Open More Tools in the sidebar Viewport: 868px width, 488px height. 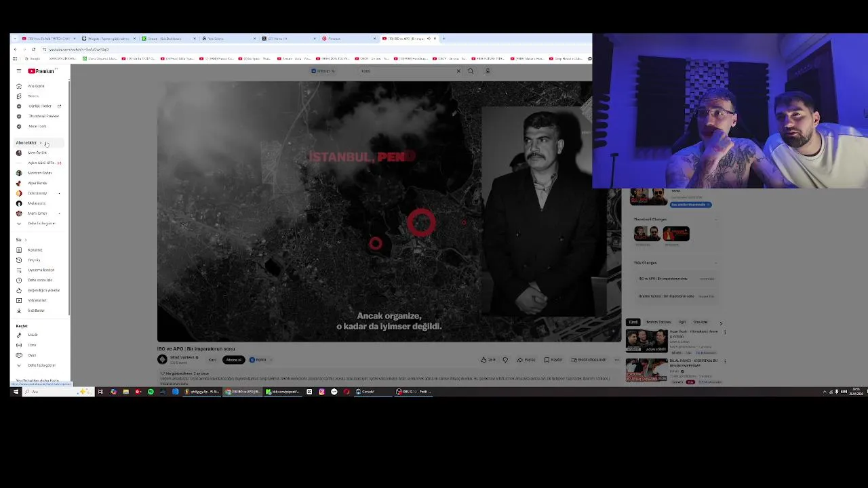coord(37,126)
